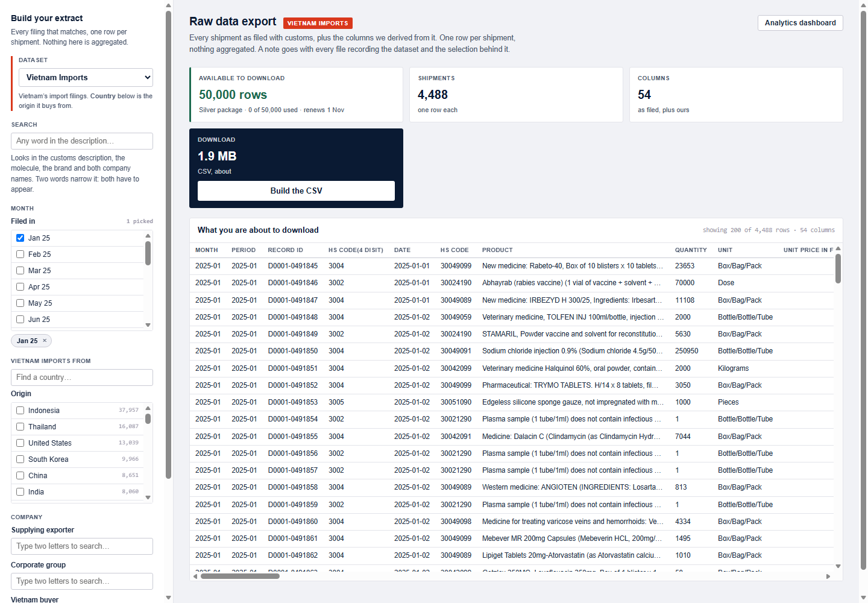This screenshot has height=603, width=868.
Task: Click the origin list scroll-up arrow
Action: (148, 407)
